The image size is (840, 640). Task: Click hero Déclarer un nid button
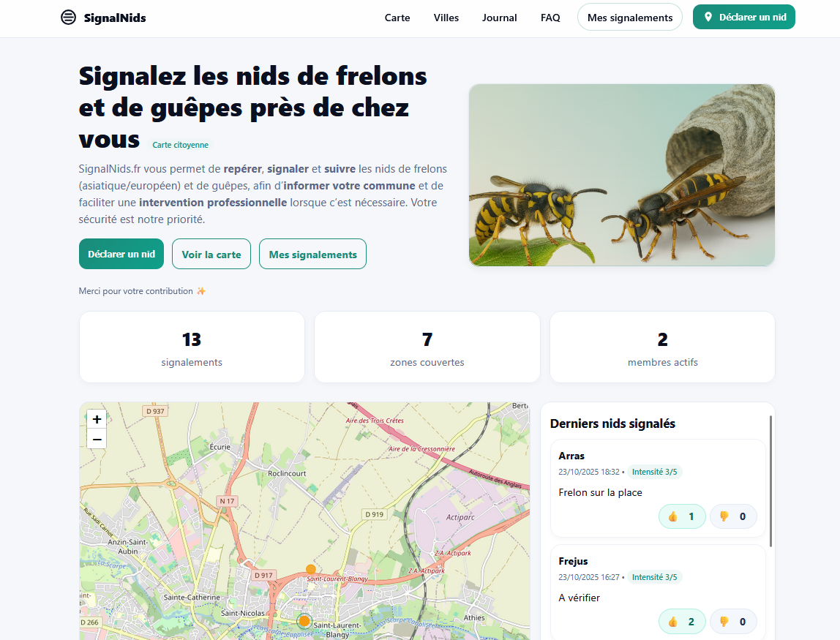[121, 254]
